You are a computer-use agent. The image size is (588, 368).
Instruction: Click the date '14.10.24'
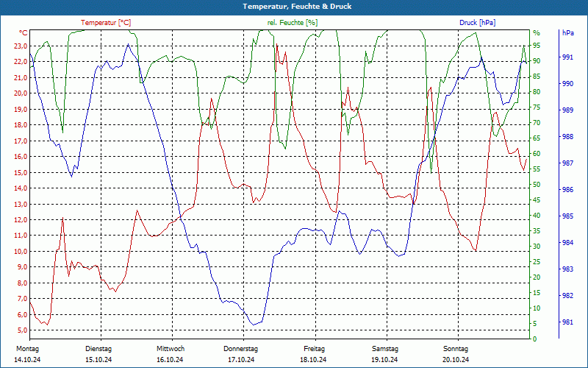click(27, 360)
